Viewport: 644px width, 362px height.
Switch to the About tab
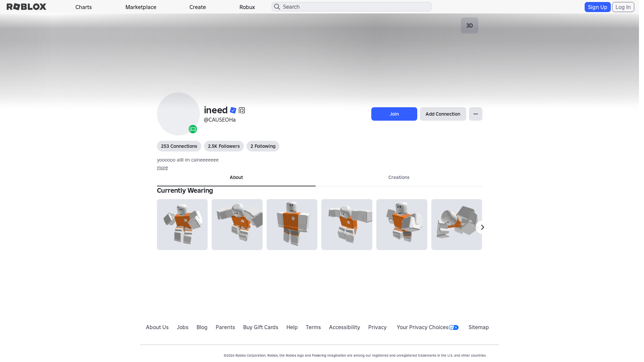tap(236, 178)
